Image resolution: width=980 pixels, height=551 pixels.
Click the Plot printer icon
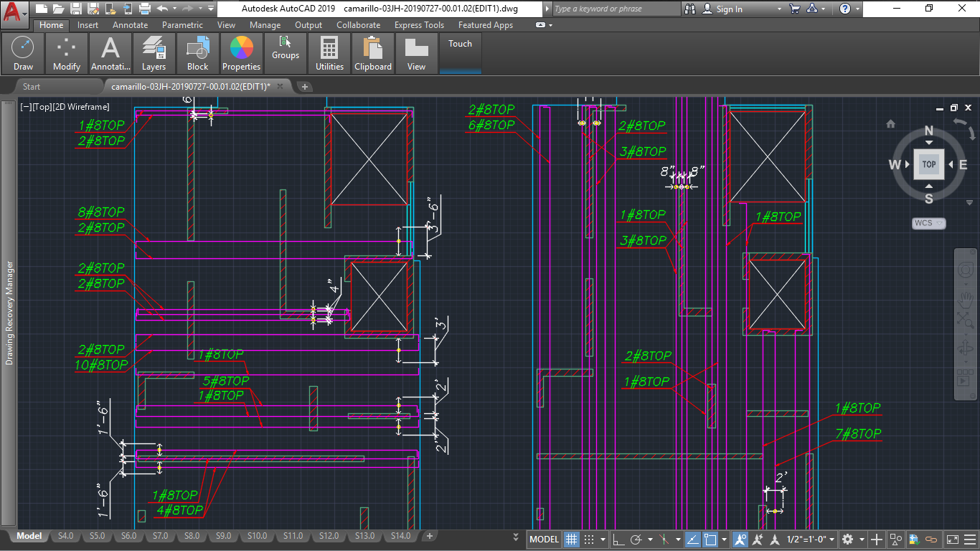point(144,9)
